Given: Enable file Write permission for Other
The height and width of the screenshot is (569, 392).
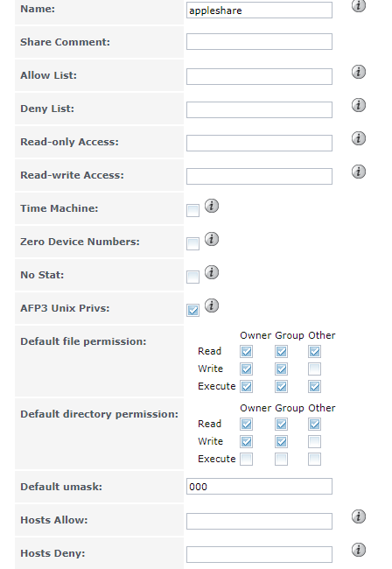Looking at the screenshot, I should click(314, 369).
